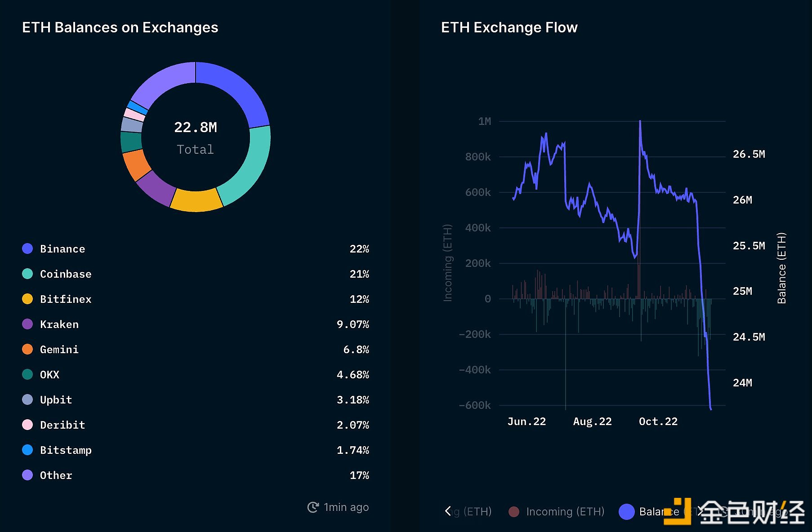Select the Upbit row in exchange list

(195, 399)
